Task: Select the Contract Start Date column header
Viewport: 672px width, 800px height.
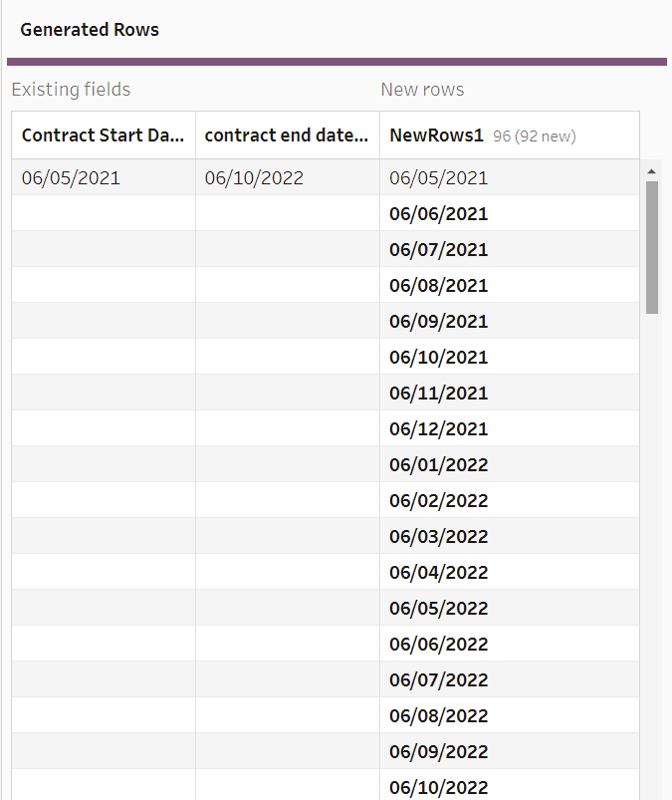Action: pos(104,135)
